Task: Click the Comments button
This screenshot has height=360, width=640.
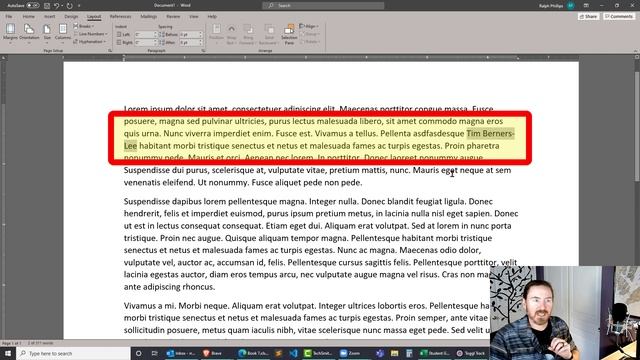Action: tap(619, 16)
